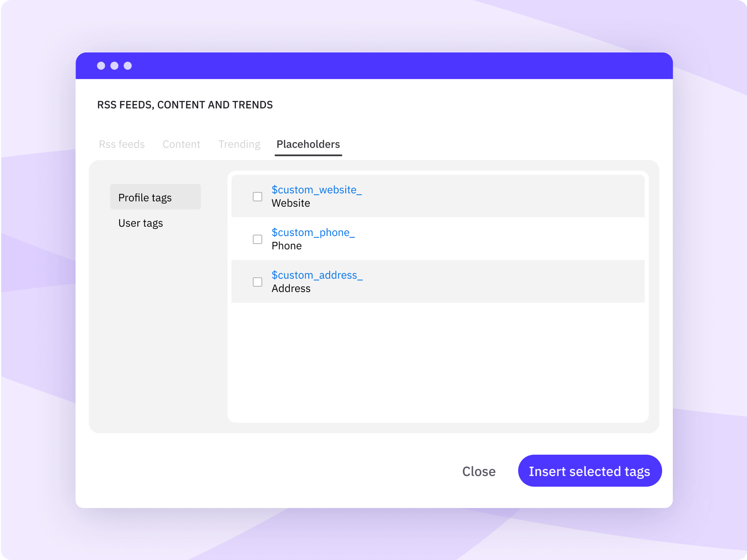Show User tags category
Screen dimensions: 747x560
coord(140,223)
